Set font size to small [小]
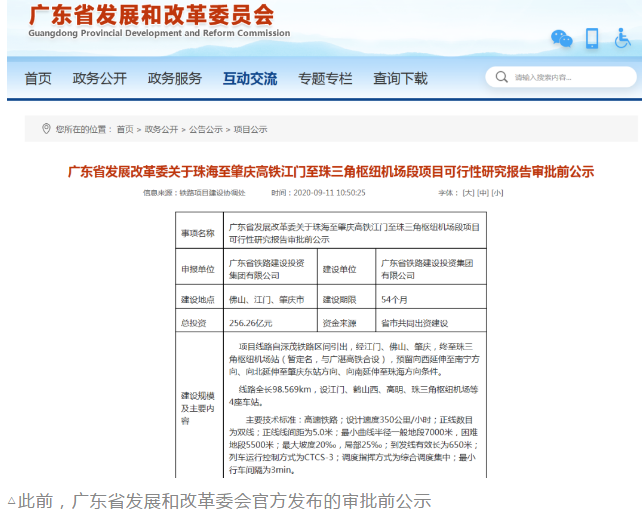The image size is (642, 520). 497,193
